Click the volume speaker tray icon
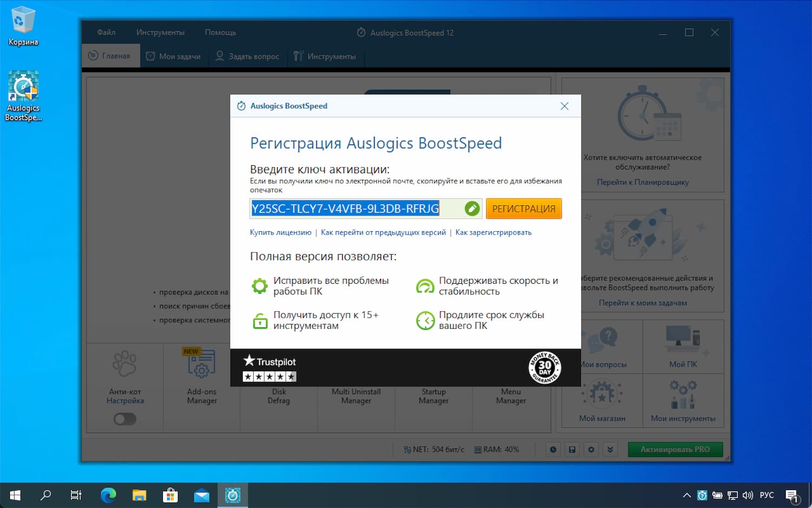 tap(748, 495)
